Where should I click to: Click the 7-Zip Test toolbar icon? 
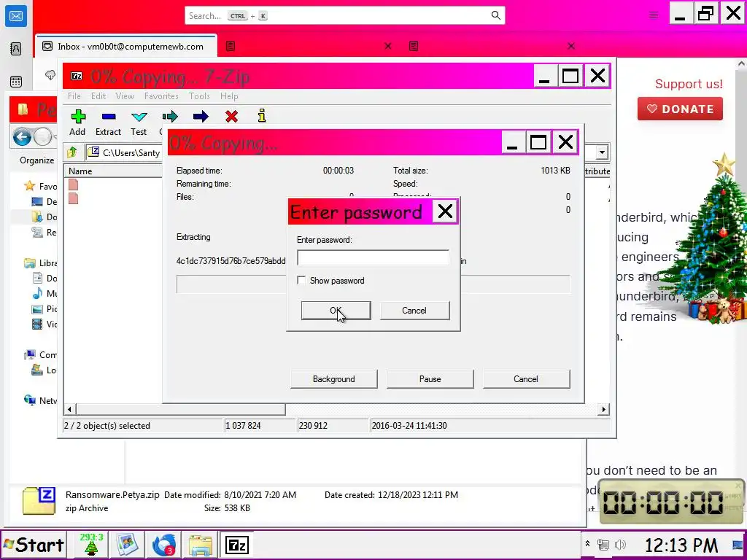(x=139, y=117)
